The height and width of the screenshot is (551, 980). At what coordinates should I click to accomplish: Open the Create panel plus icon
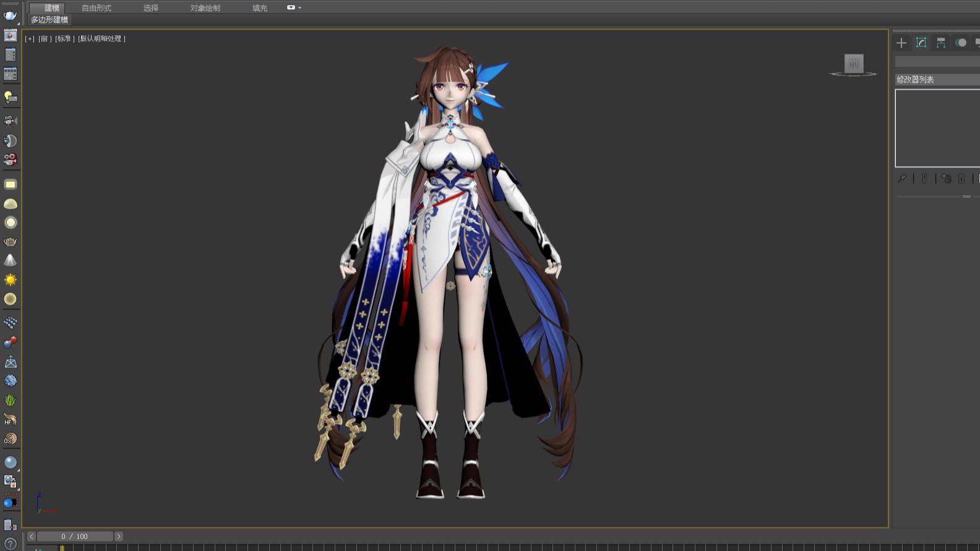coord(901,43)
